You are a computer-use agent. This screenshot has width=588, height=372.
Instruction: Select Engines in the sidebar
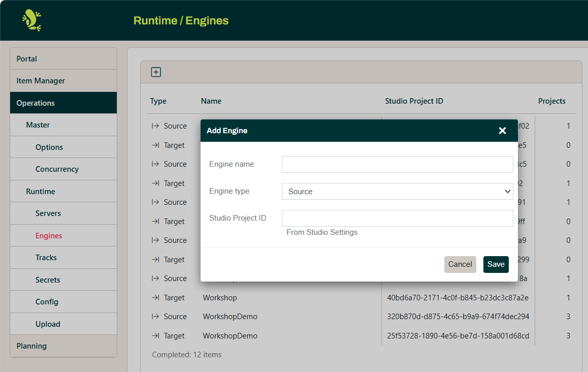click(x=48, y=235)
